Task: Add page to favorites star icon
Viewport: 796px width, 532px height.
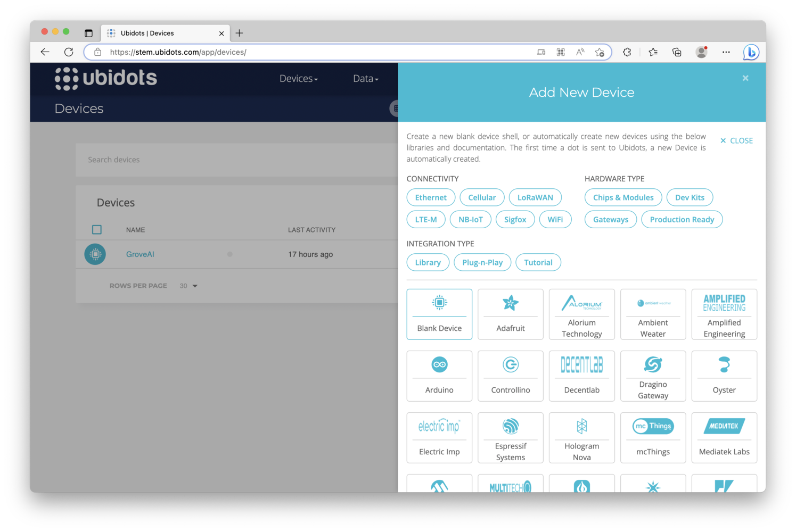Action: click(600, 52)
